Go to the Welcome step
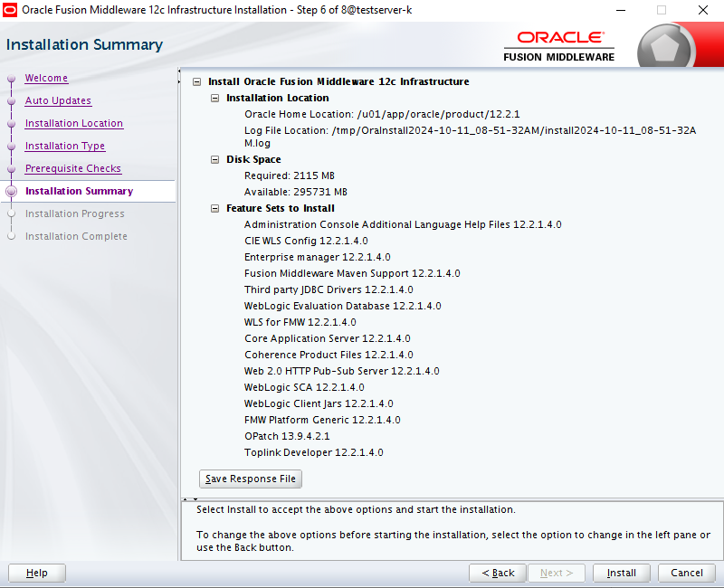The image size is (724, 588). click(x=46, y=78)
